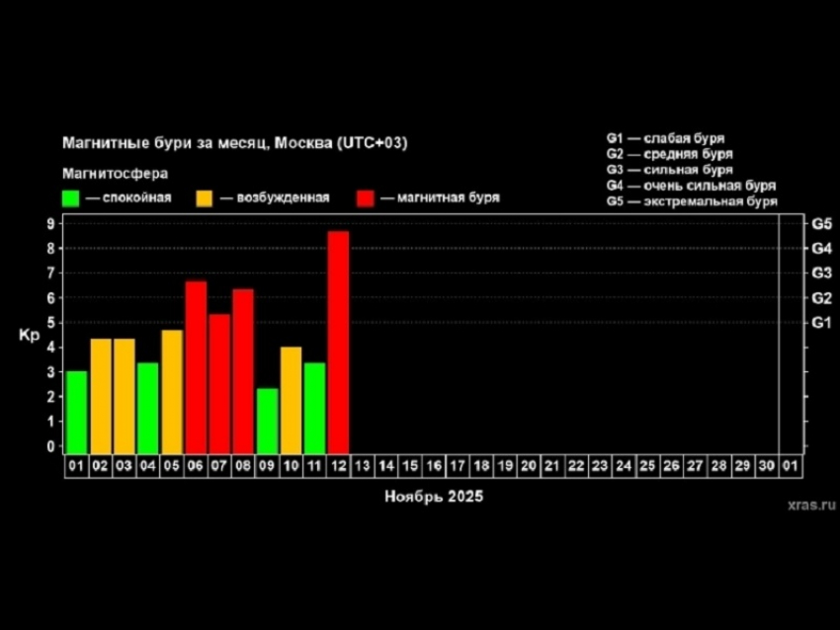
Task: Select the orange bar for day 02
Action: coord(101,394)
